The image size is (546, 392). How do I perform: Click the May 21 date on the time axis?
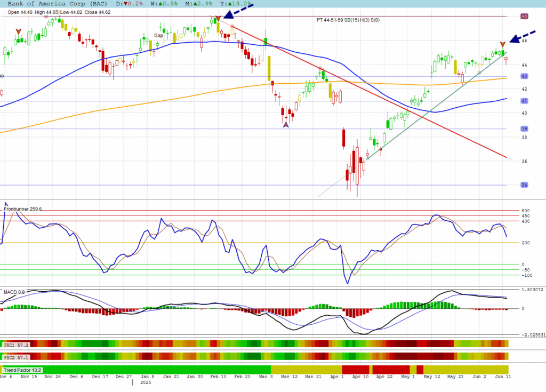point(455,377)
